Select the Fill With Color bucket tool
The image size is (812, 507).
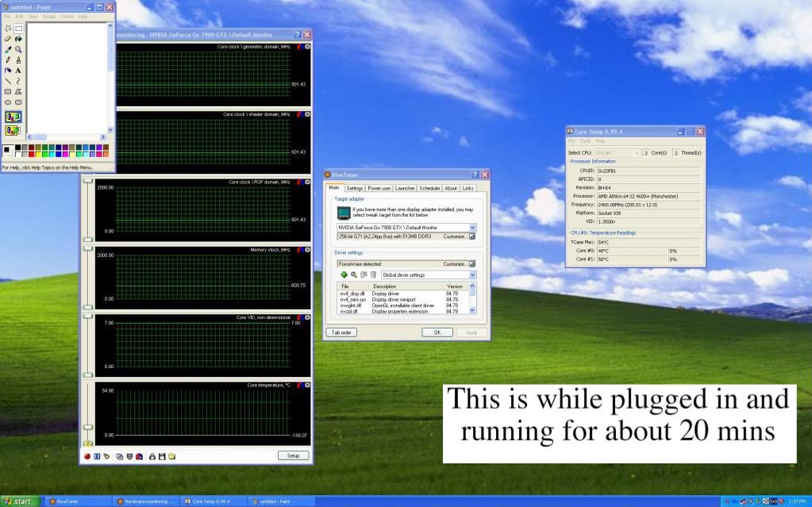18,38
